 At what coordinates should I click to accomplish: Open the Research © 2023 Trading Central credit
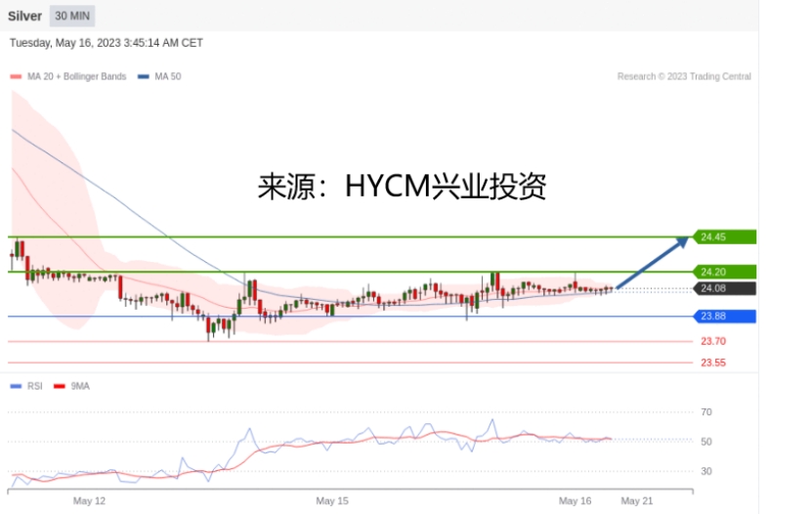[684, 76]
